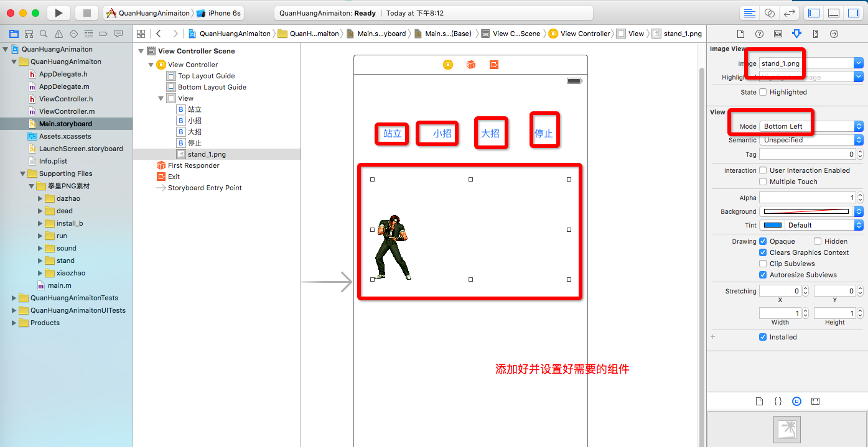The image size is (868, 447).
Task: Open the File Template library
Action: 759,402
